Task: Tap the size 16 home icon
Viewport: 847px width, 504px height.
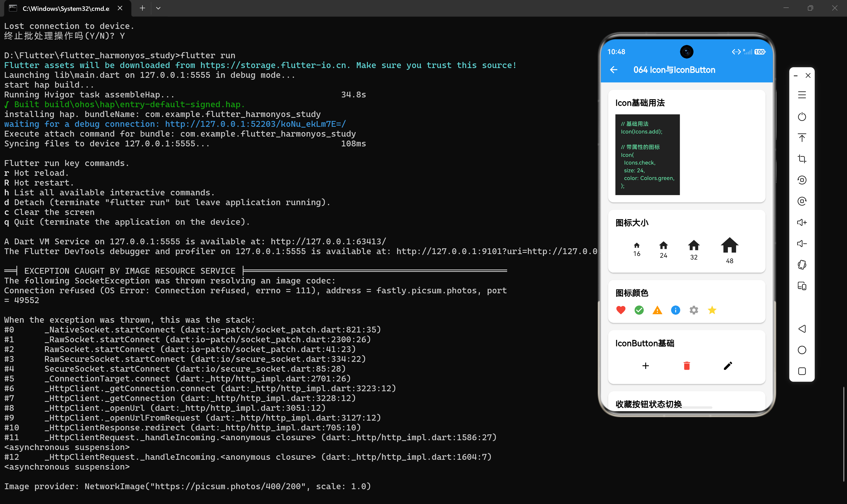Action: coord(637,245)
